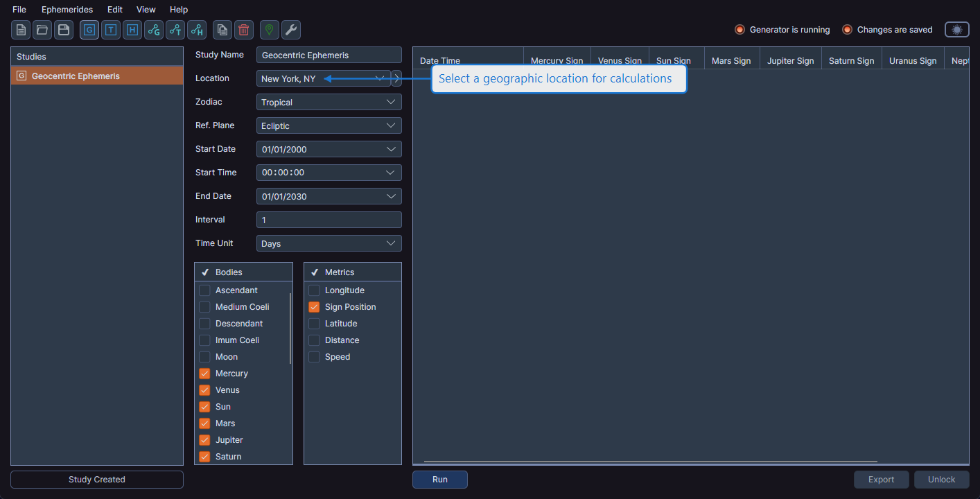Open the Zodiac dropdown
Viewport: 980px width, 499px height.
(x=329, y=102)
